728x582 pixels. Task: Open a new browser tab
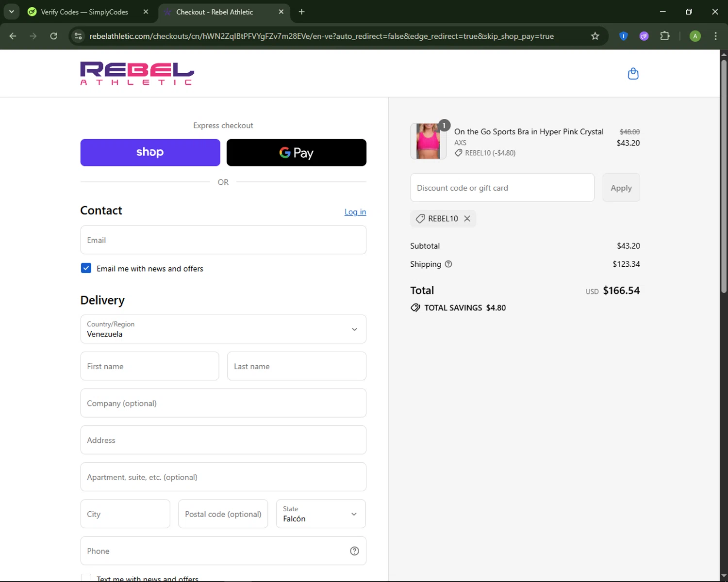pos(301,12)
